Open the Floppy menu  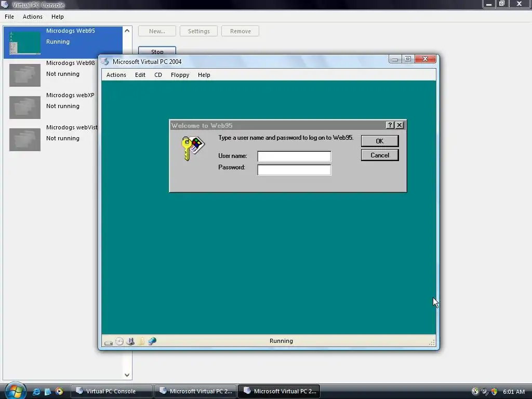coord(180,75)
